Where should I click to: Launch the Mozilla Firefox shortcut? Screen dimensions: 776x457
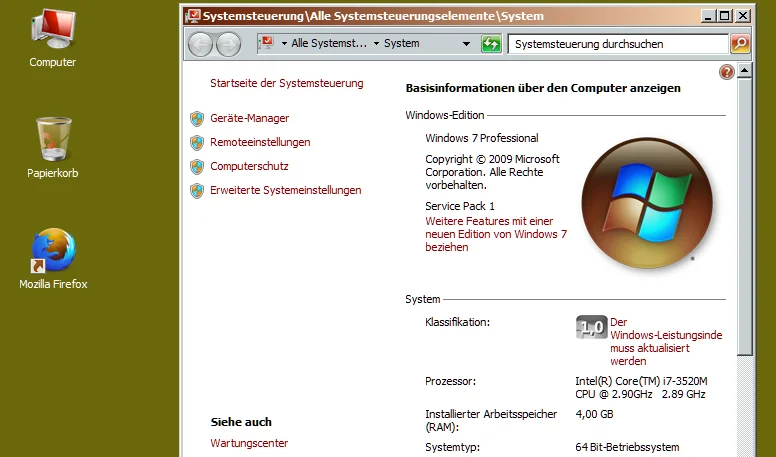point(53,258)
